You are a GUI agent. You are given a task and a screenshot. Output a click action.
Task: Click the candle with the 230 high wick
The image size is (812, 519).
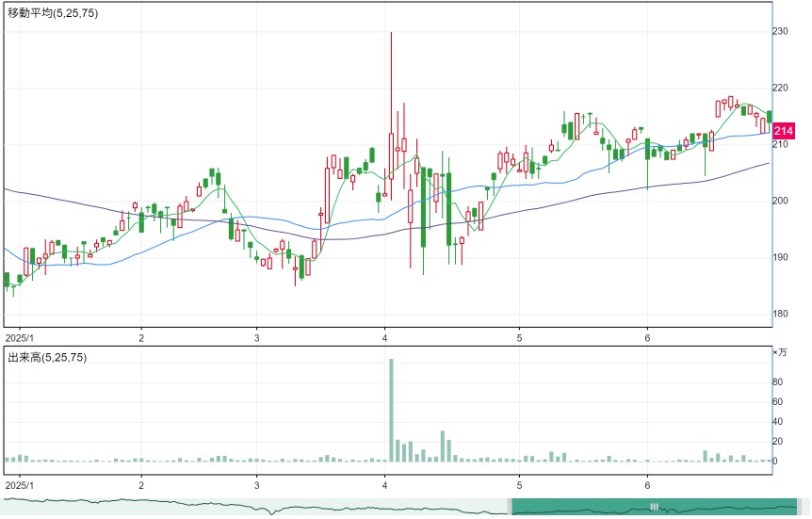pyautogui.click(x=391, y=116)
